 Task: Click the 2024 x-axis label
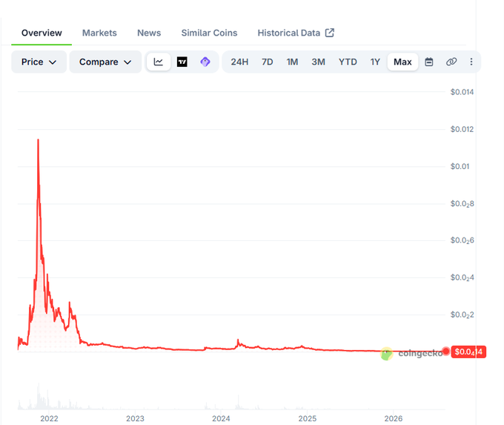(221, 418)
